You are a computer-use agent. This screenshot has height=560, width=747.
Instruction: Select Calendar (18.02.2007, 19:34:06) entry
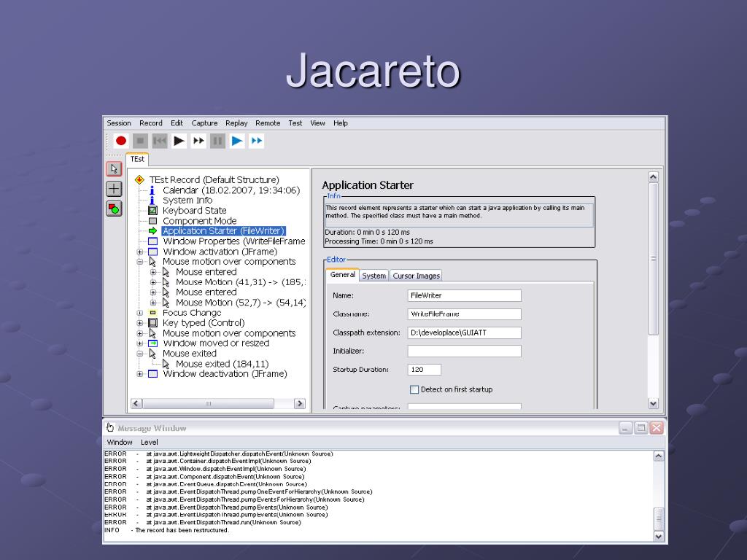pos(231,190)
